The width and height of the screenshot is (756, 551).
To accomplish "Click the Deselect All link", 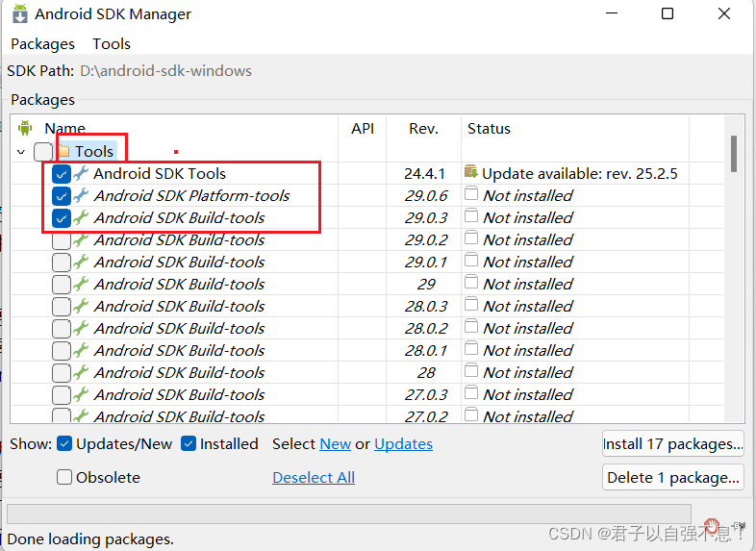I will click(314, 477).
